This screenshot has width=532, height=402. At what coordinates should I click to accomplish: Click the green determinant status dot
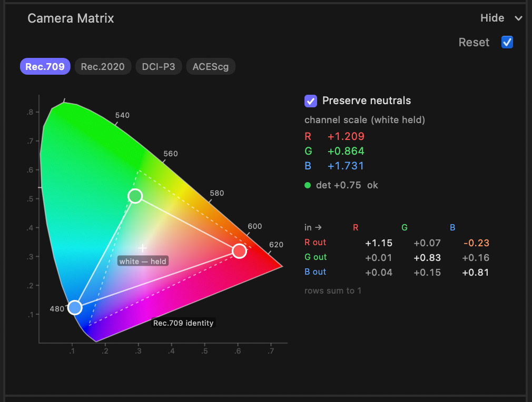coord(308,185)
